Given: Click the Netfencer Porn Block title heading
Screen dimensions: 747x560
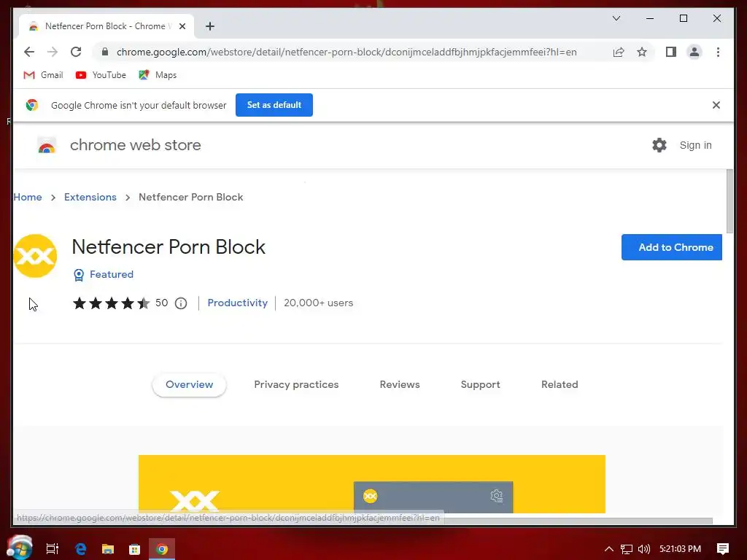Looking at the screenshot, I should click(169, 247).
